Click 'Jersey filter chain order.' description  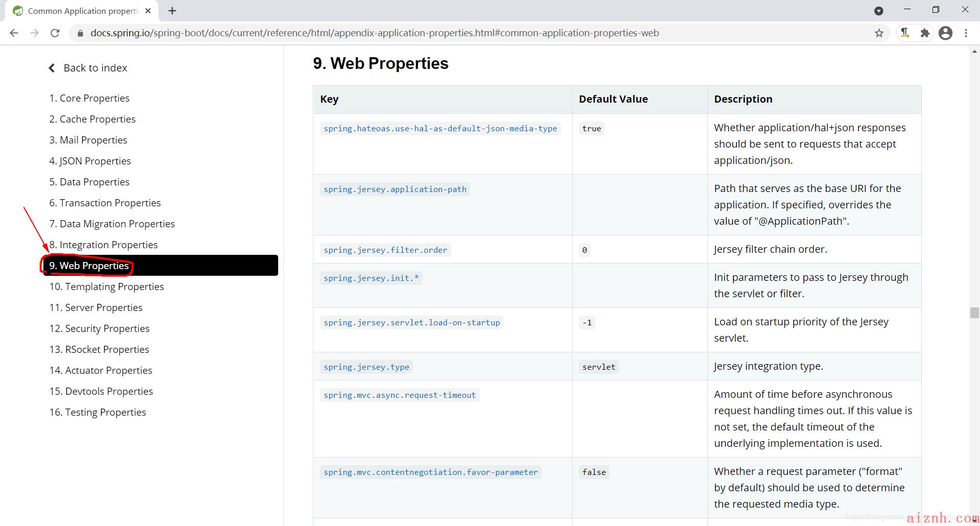tap(771, 249)
